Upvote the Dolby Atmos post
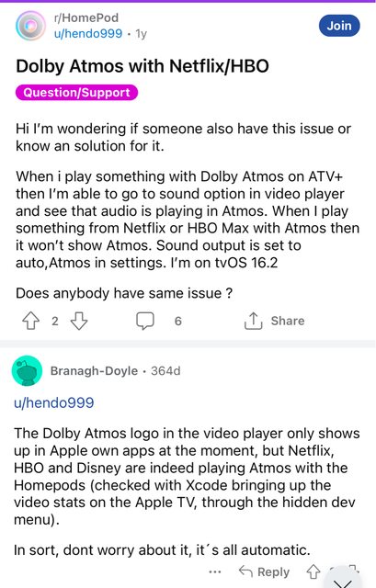The height and width of the screenshot is (588, 376). tap(30, 321)
